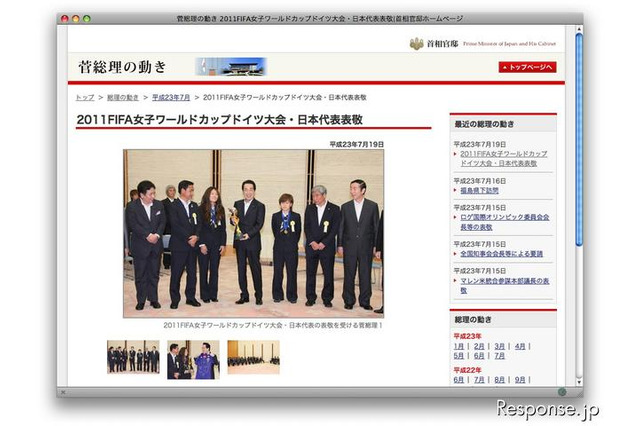Click the vertical scrollbar thumb

579,140
